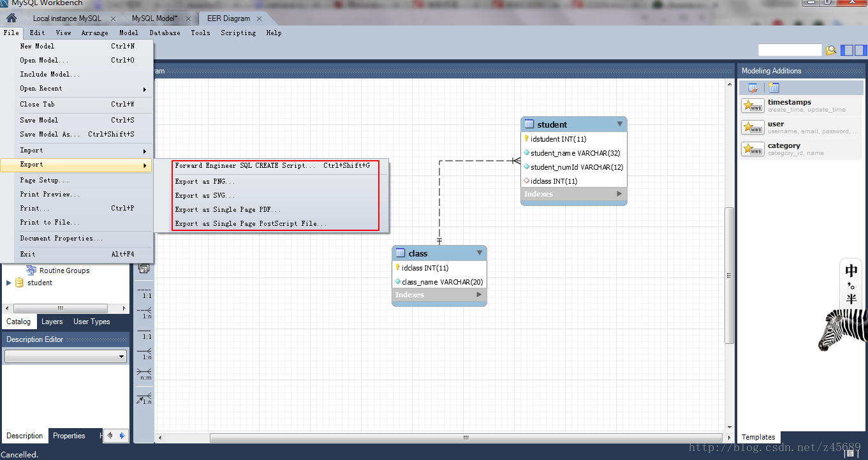Select student_name VARCHAR(32) column row
The width and height of the screenshot is (868, 460).
(574, 153)
